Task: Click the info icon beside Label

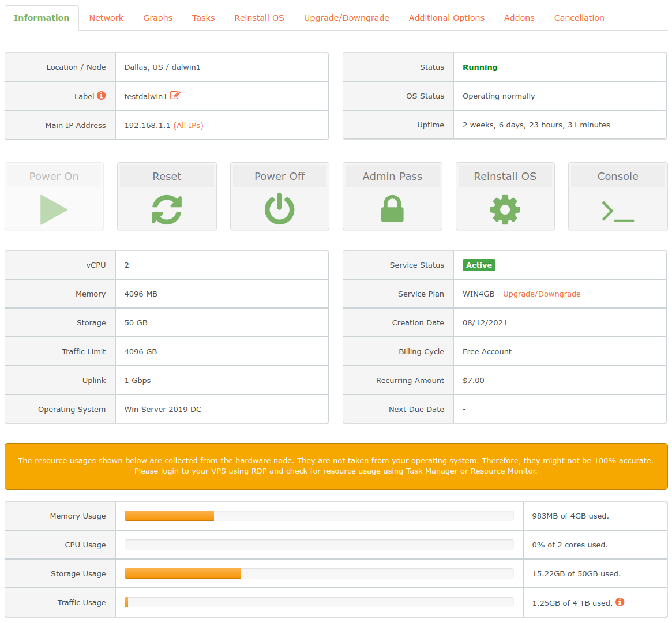Action: [101, 96]
